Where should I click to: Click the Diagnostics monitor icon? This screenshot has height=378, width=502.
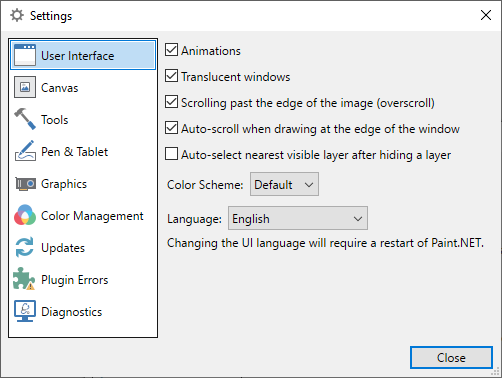click(25, 311)
